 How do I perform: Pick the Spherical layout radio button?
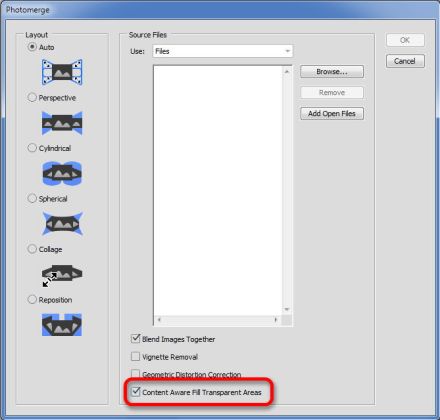pyautogui.click(x=32, y=198)
